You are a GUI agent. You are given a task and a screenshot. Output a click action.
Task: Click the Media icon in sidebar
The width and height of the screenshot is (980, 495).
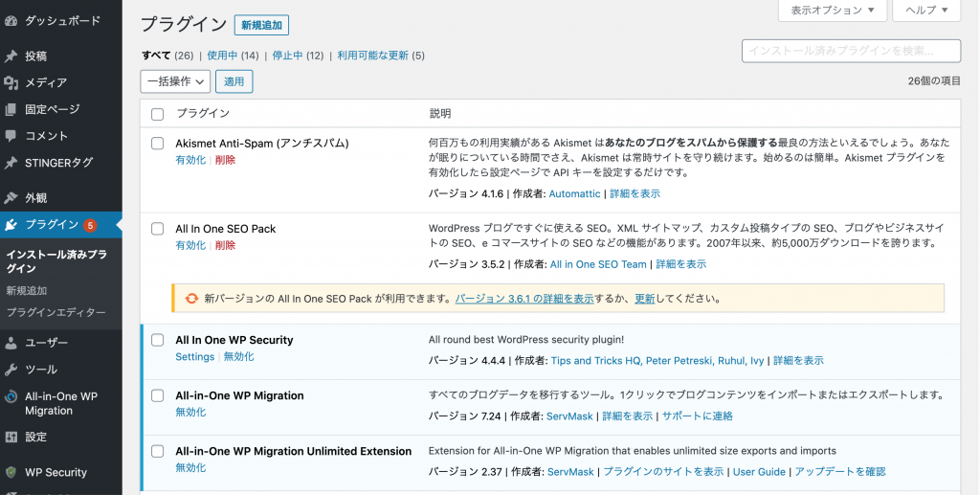coord(11,82)
